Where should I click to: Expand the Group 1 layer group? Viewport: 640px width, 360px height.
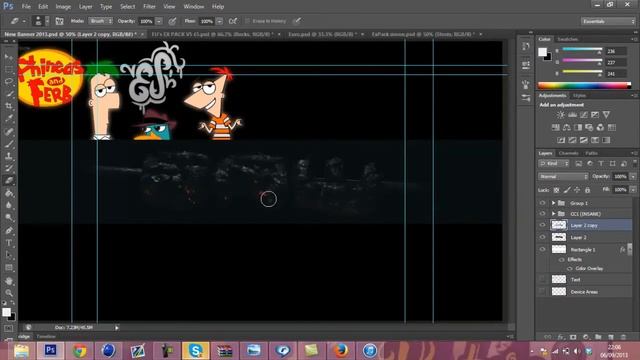pyautogui.click(x=553, y=203)
